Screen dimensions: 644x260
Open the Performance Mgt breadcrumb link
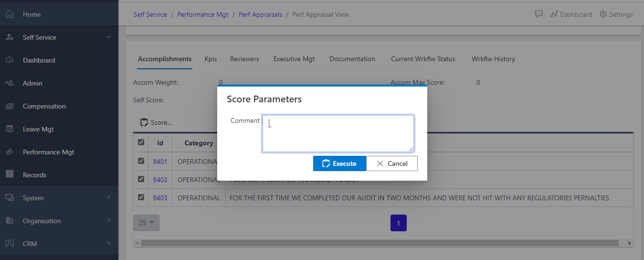point(203,14)
